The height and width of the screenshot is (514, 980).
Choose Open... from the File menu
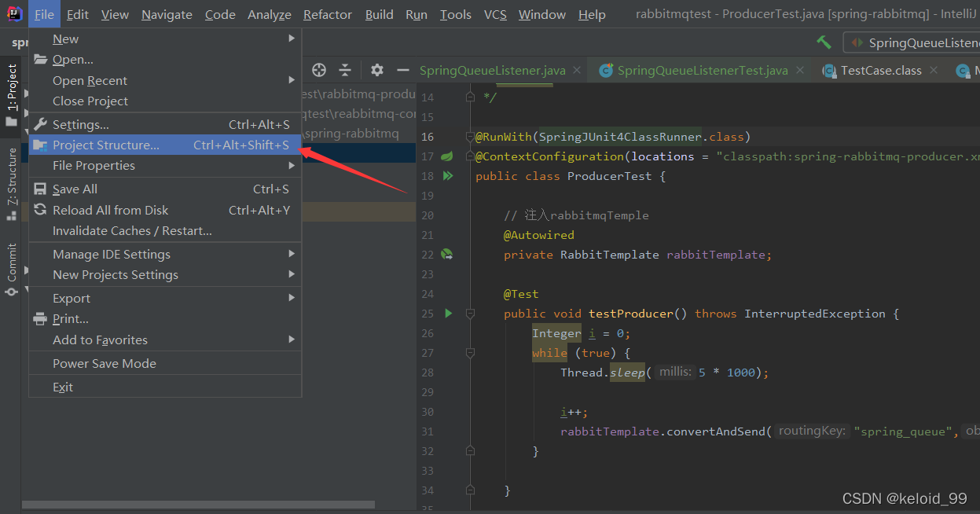[x=165, y=59]
